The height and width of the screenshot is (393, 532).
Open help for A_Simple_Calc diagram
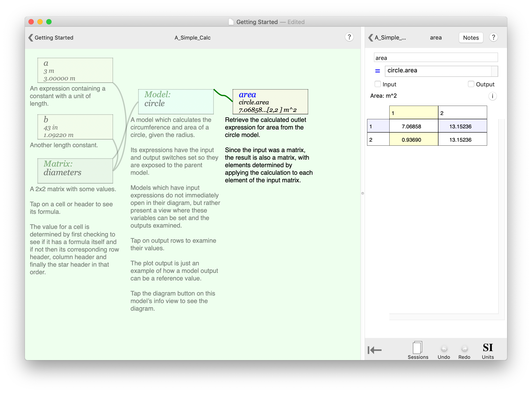[349, 37]
